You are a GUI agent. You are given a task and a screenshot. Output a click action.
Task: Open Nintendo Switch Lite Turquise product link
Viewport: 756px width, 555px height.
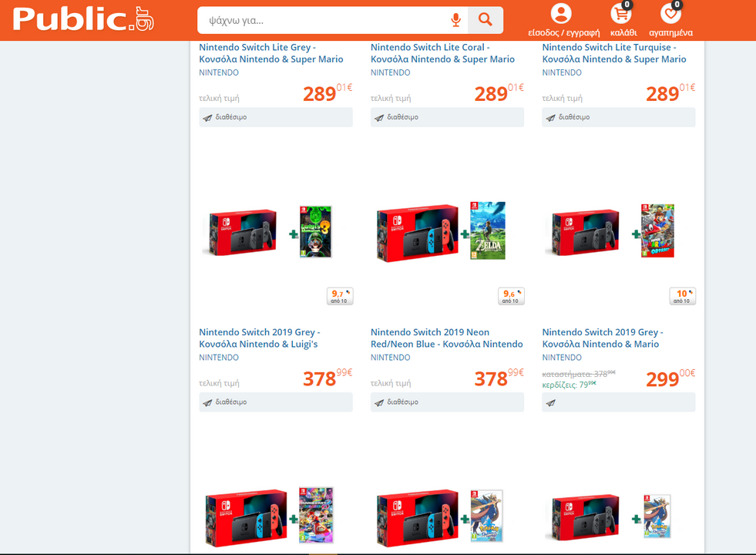click(x=613, y=53)
